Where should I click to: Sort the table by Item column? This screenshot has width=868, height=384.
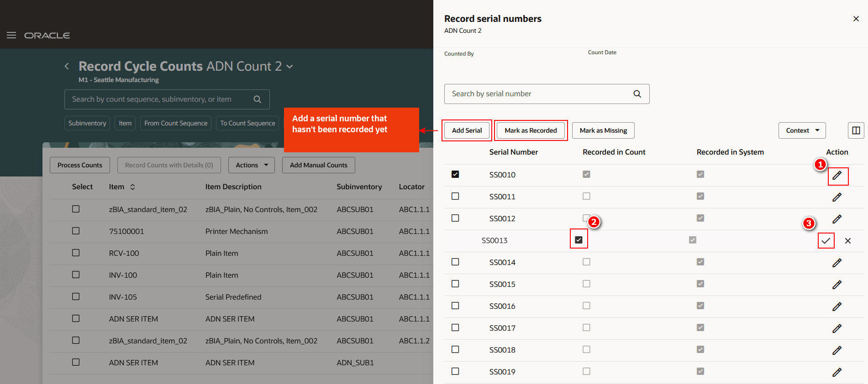tap(132, 187)
